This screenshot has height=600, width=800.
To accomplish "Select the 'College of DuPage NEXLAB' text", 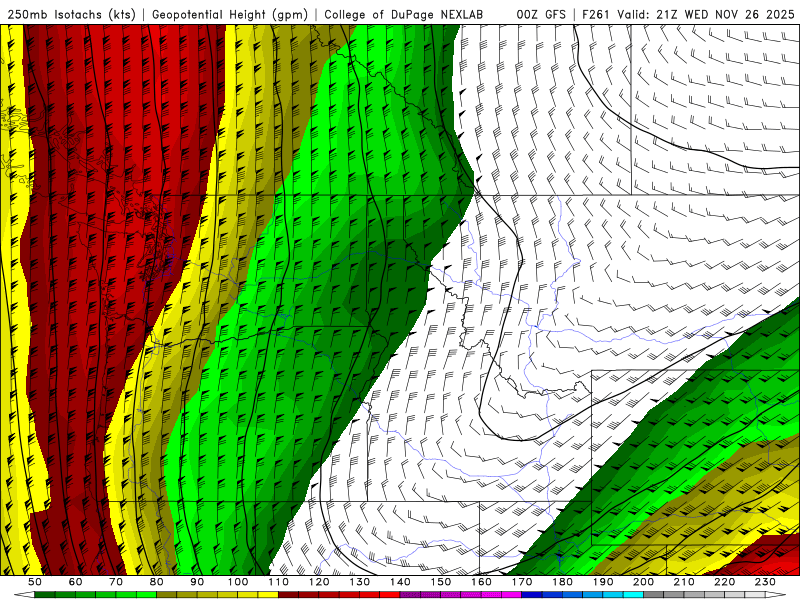I will coord(404,14).
